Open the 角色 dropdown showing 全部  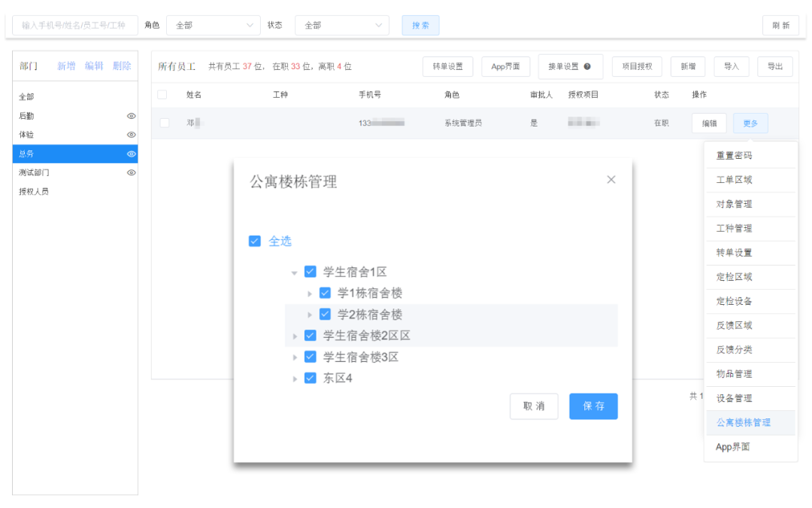213,24
